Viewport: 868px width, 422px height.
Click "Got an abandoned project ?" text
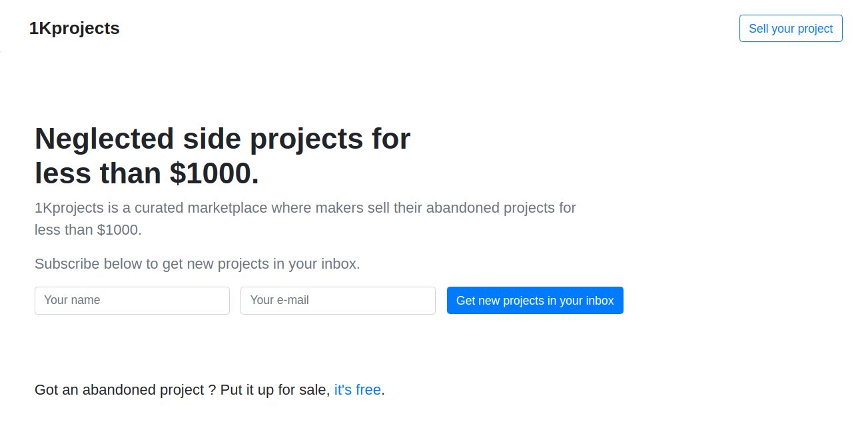[125, 389]
